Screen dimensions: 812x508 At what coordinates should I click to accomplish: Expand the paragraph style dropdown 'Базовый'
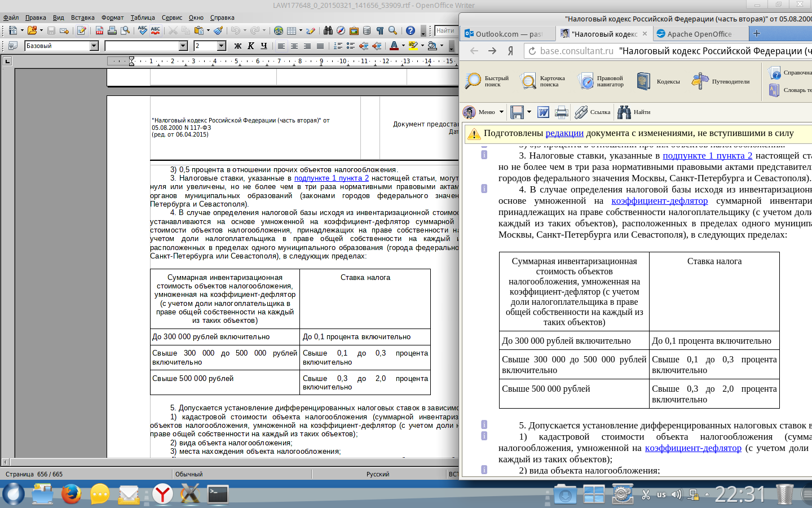click(94, 46)
